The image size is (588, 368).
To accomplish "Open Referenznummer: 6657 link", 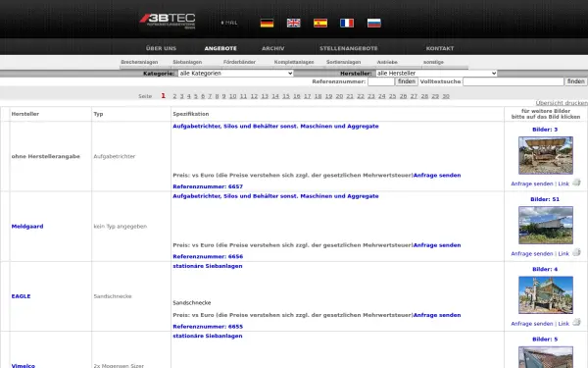I will pos(208,186).
